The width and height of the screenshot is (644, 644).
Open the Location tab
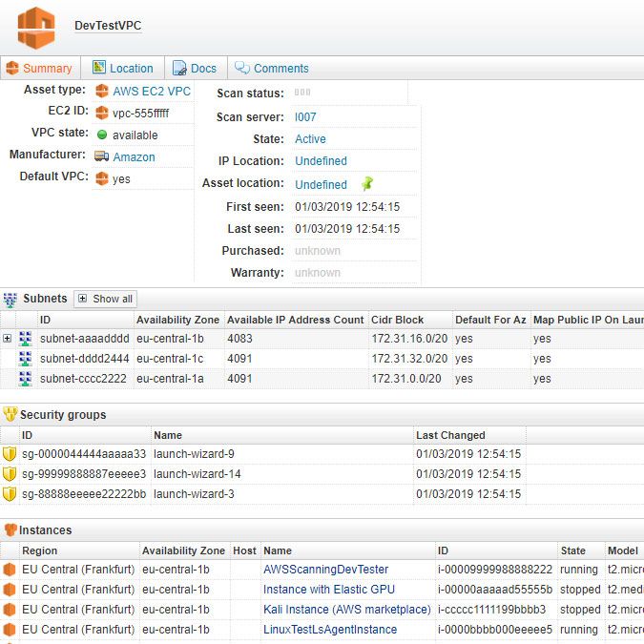[122, 68]
